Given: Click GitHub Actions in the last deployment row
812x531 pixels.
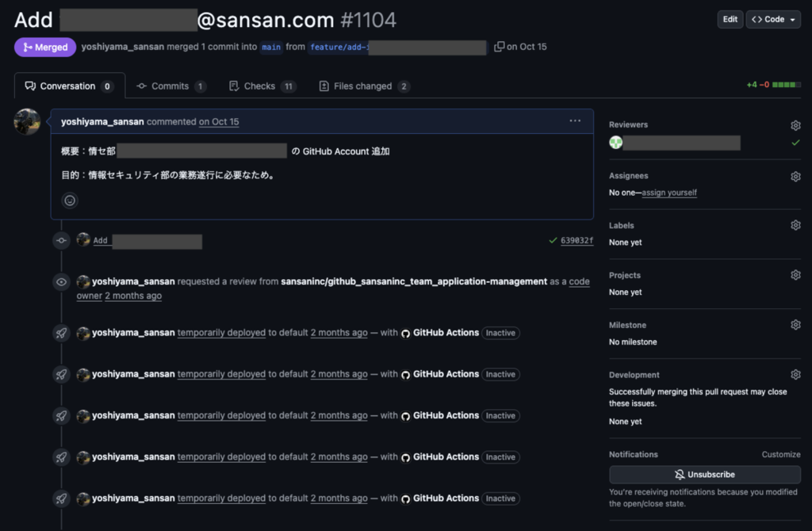Looking at the screenshot, I should (446, 499).
